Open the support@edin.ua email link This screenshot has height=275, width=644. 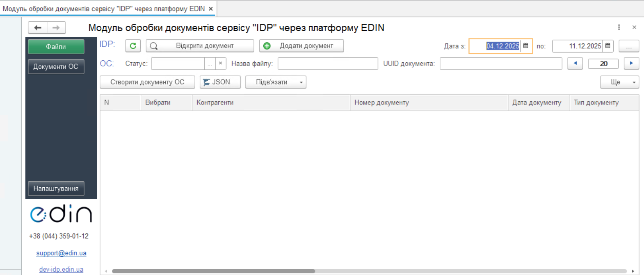coord(61,253)
